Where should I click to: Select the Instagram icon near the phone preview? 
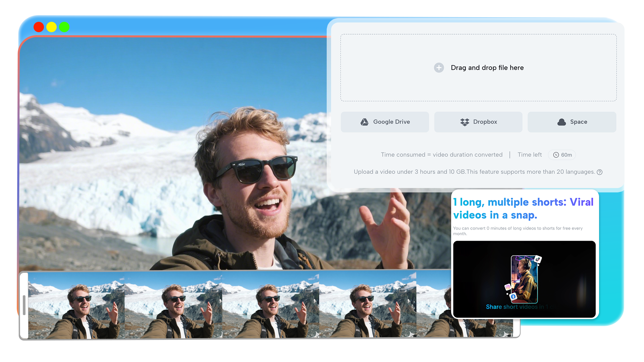(x=507, y=287)
